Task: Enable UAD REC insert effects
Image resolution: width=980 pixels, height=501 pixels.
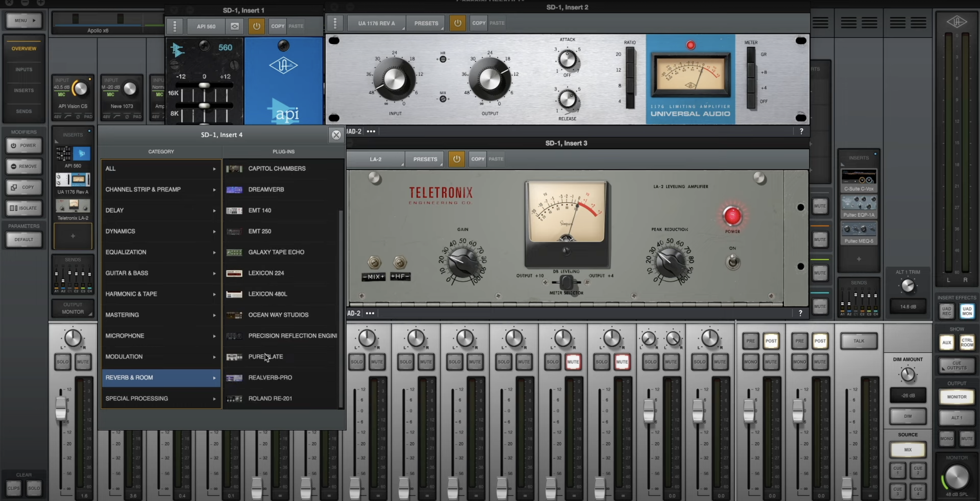Action: point(946,311)
